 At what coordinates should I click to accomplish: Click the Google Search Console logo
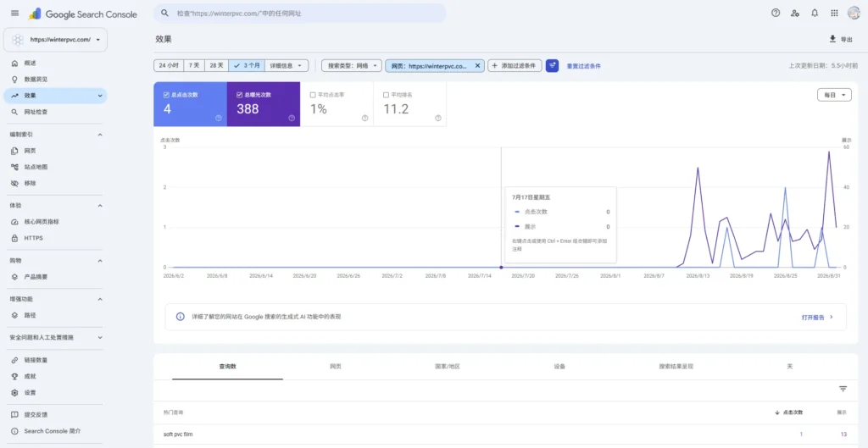click(x=82, y=14)
